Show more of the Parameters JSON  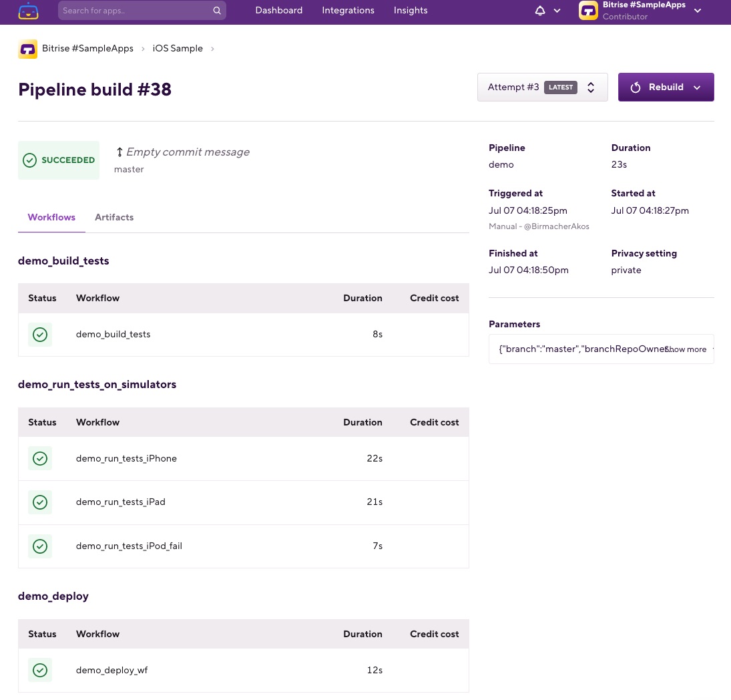pos(687,349)
